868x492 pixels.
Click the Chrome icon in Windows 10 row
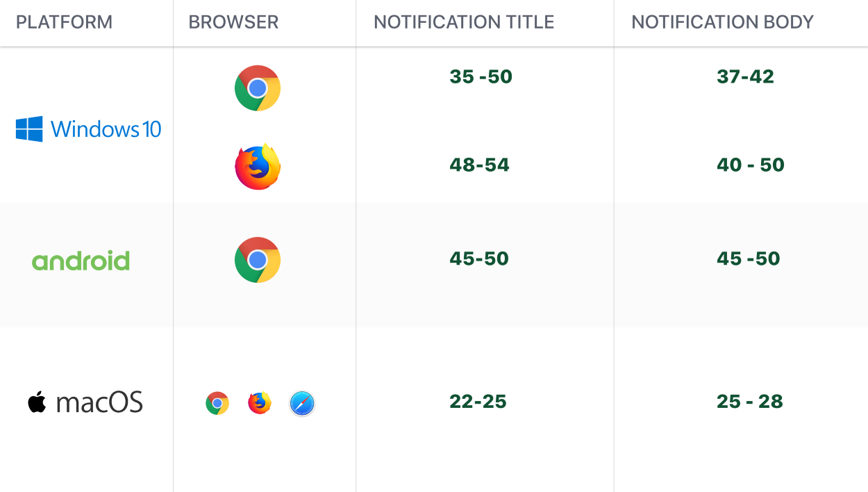[258, 88]
